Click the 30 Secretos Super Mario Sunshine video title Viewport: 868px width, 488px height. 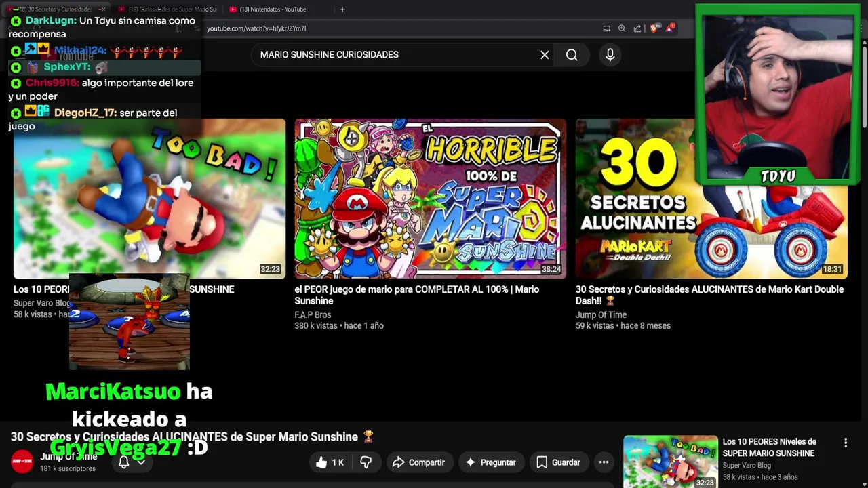coord(192,437)
